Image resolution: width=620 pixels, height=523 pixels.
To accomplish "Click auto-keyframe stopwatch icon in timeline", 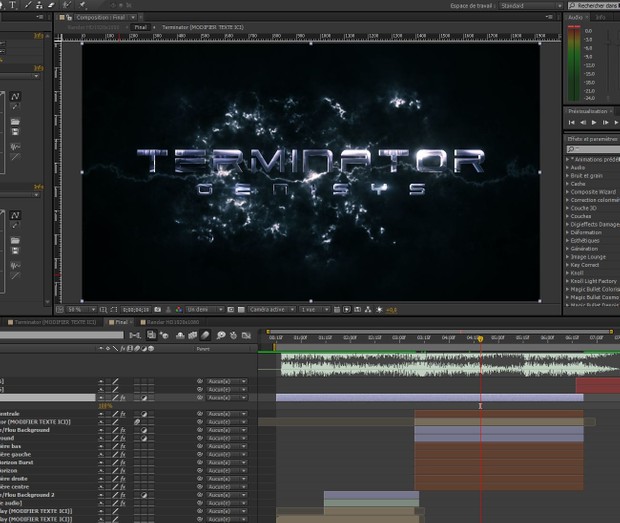I will point(233,335).
